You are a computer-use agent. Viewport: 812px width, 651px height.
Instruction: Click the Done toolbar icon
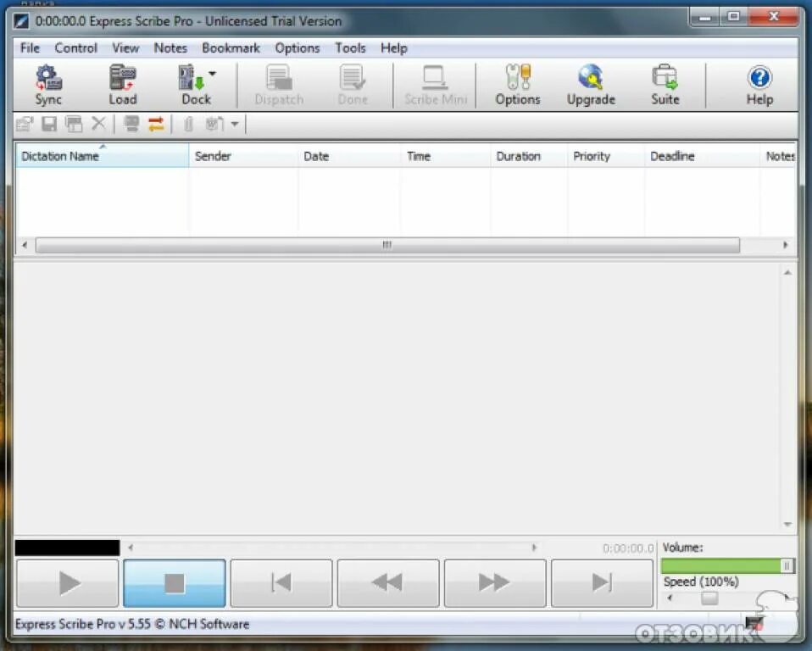point(353,85)
